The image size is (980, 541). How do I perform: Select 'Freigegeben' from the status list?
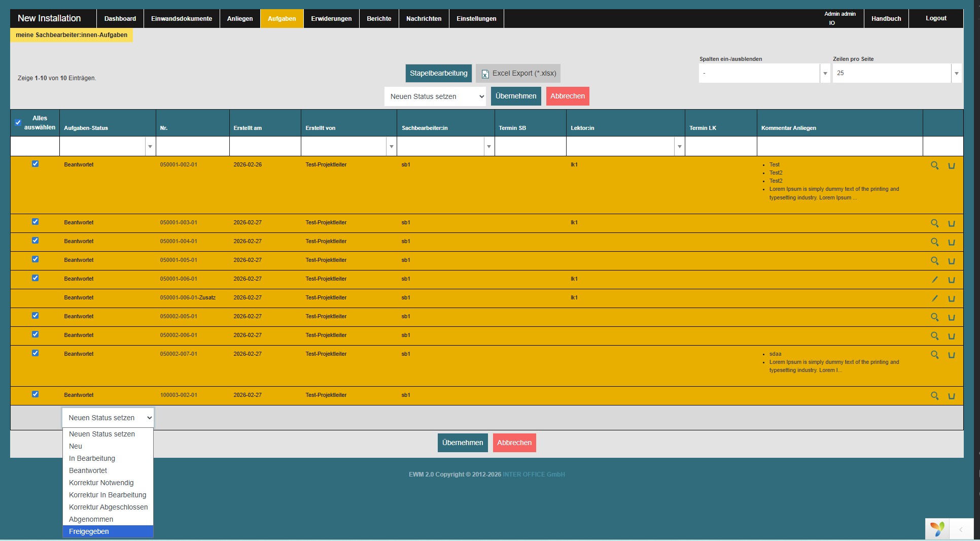point(89,531)
